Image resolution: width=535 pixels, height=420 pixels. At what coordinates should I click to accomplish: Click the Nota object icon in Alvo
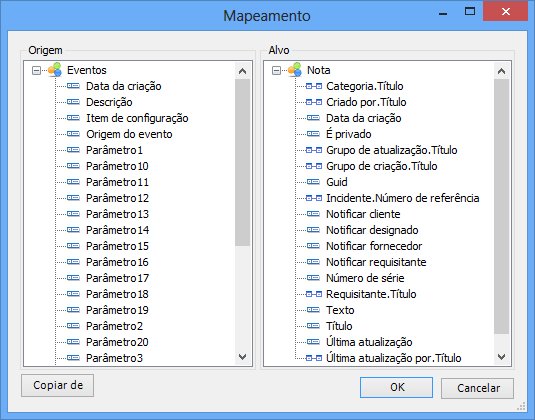pyautogui.click(x=295, y=70)
